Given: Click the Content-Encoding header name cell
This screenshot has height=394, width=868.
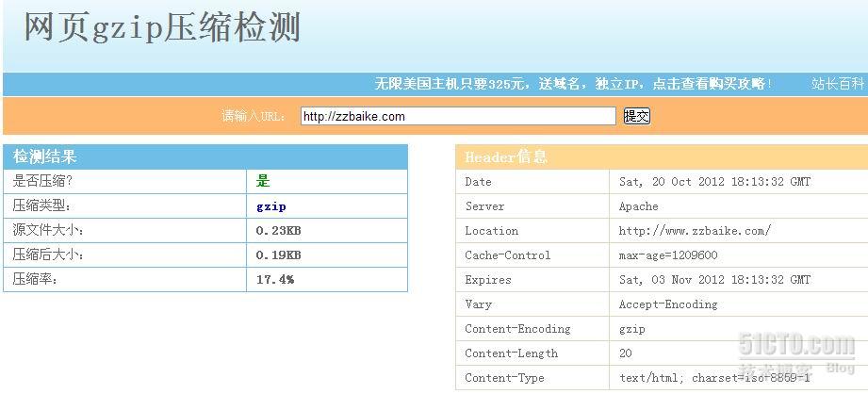Looking at the screenshot, I should pyautogui.click(x=532, y=329).
